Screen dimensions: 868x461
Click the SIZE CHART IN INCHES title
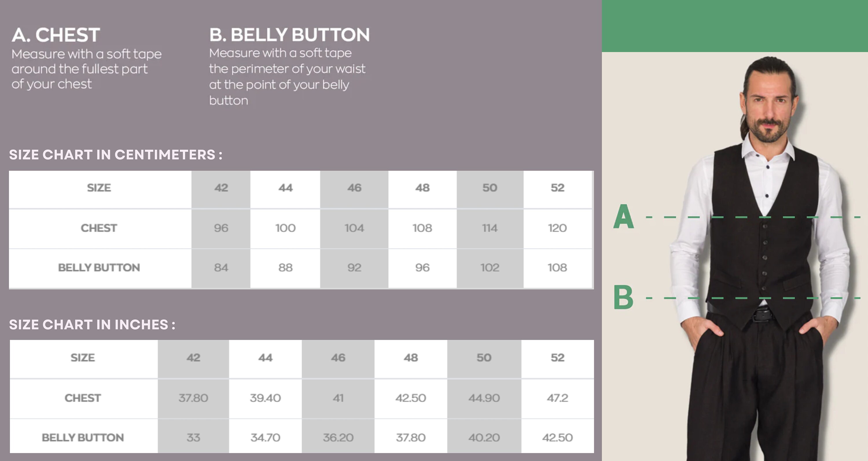92,324
